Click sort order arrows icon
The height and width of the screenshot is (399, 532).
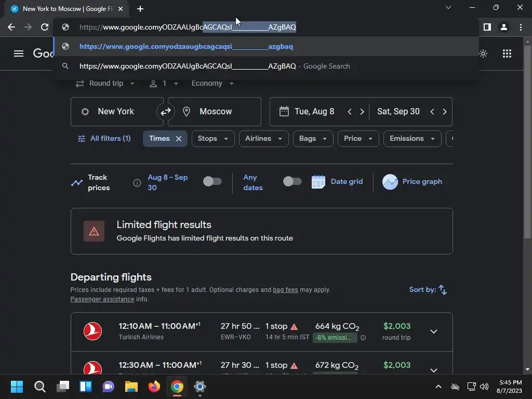443,290
